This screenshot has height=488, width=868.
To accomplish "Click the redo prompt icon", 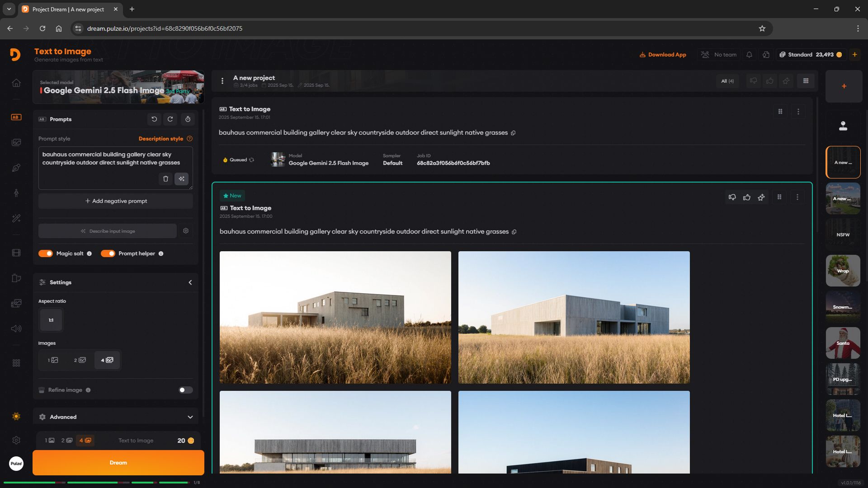I will (x=170, y=119).
